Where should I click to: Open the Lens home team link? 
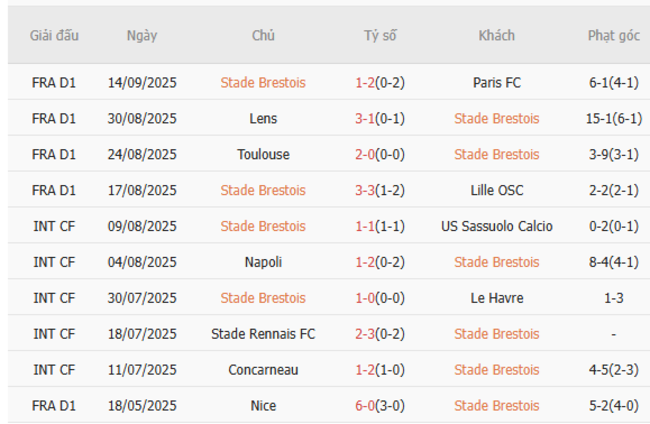coord(264,119)
